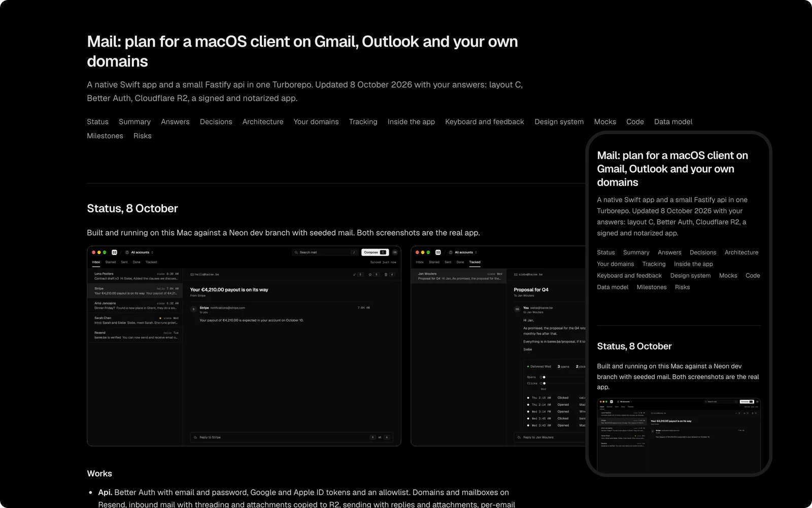Click the mail app icon in the inbox screenshot
Viewport: 812px width, 508px height.
click(114, 252)
